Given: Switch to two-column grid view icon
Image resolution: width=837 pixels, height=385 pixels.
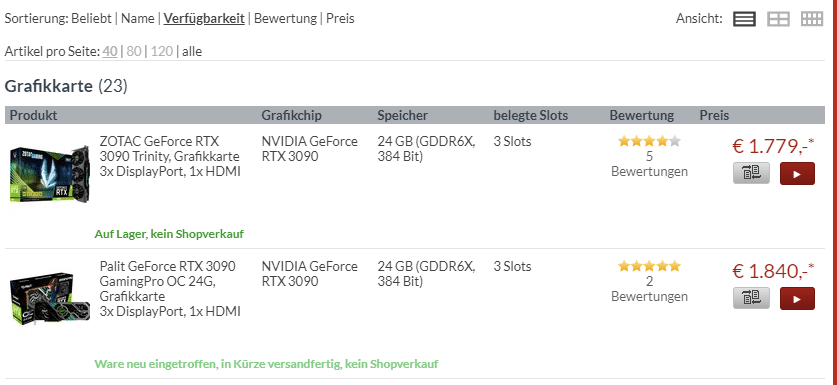Looking at the screenshot, I should point(778,19).
